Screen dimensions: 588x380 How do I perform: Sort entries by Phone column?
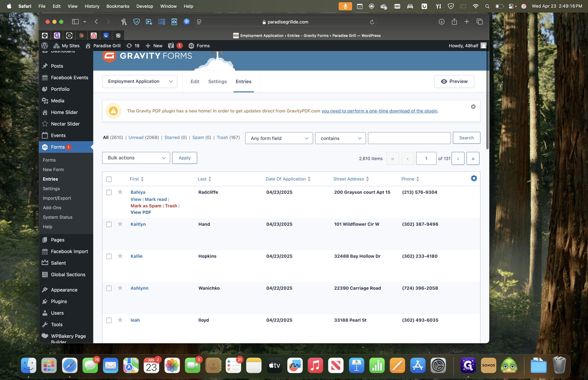410,179
